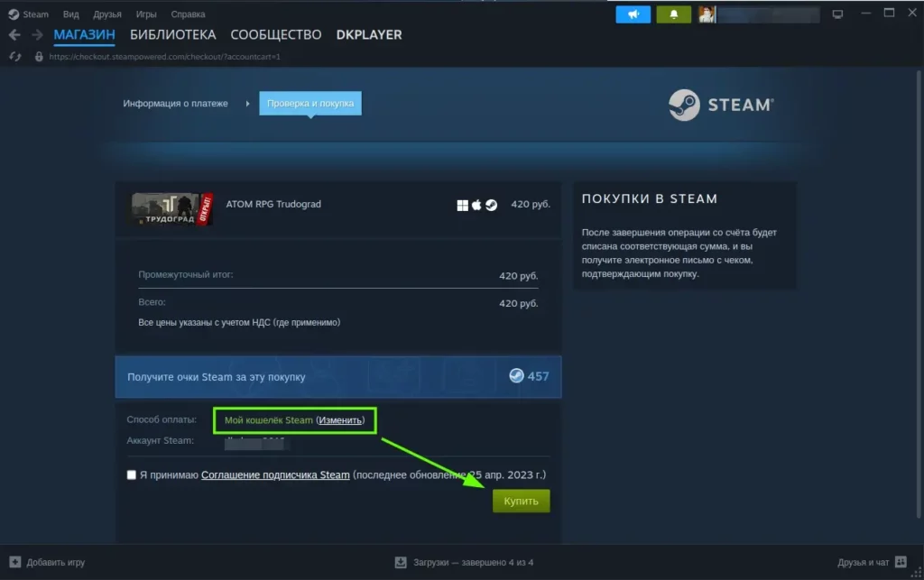Screen dimensions: 924x580
Task: Click the Всего 420 руб. total value
Action: pos(519,303)
